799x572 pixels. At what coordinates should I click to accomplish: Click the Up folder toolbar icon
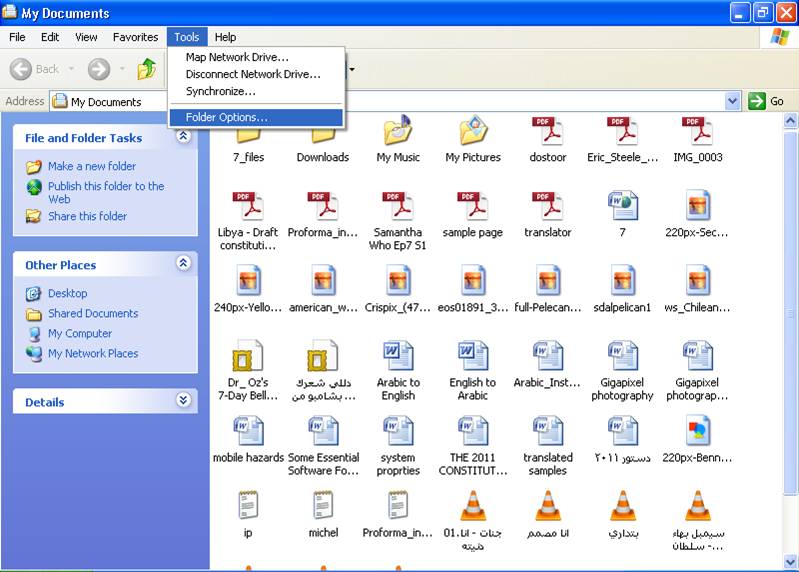(147, 69)
